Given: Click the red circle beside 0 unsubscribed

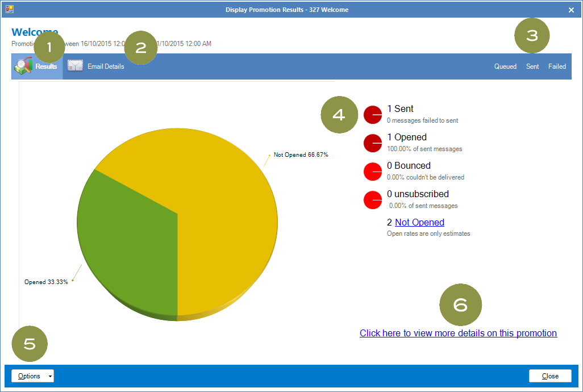Looking at the screenshot, I should coord(373,199).
